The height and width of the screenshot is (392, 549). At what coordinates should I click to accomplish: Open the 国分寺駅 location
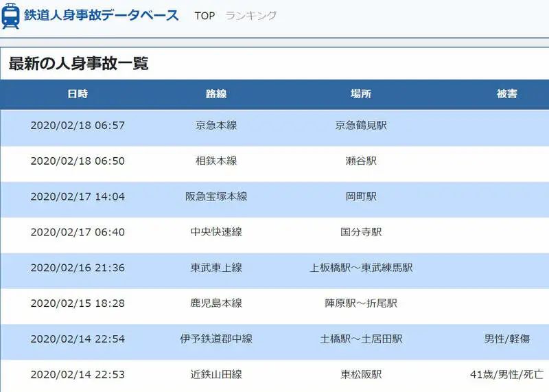coord(361,232)
